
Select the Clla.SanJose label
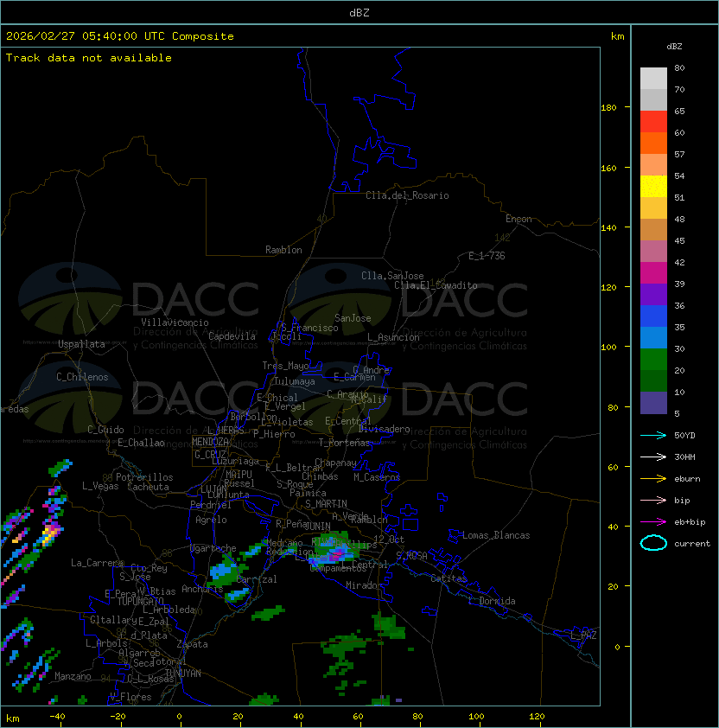click(x=392, y=276)
